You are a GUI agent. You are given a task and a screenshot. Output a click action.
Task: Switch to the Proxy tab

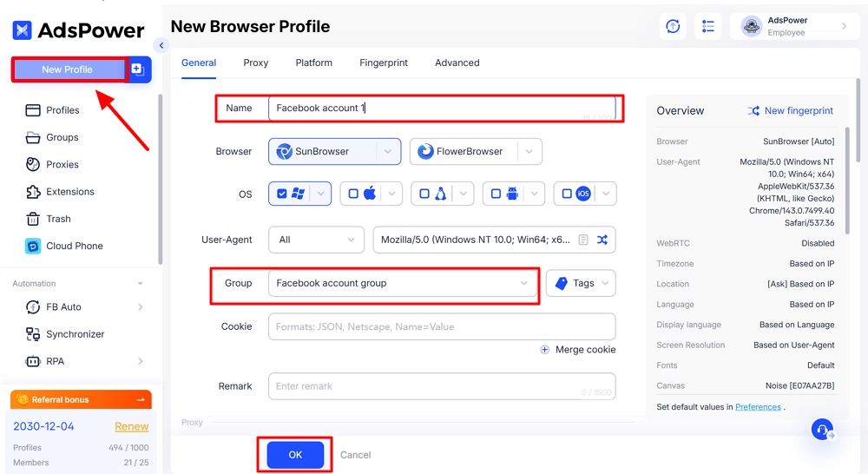tap(256, 63)
